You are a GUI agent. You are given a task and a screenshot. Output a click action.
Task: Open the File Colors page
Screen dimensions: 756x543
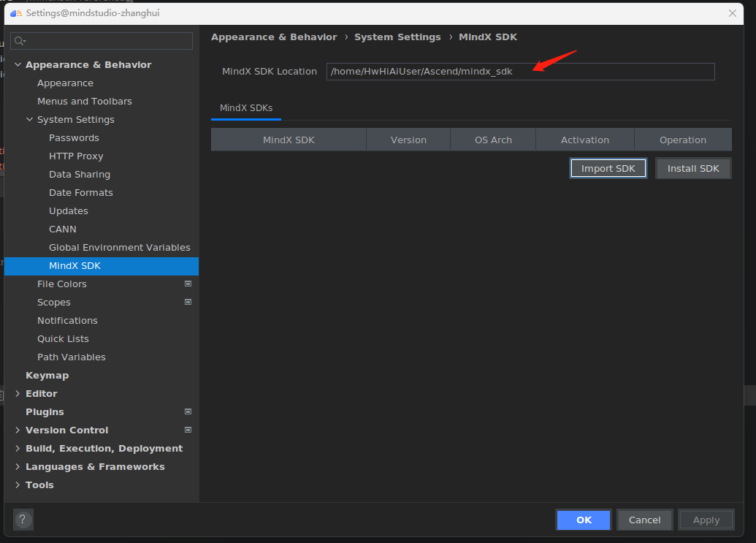point(61,284)
